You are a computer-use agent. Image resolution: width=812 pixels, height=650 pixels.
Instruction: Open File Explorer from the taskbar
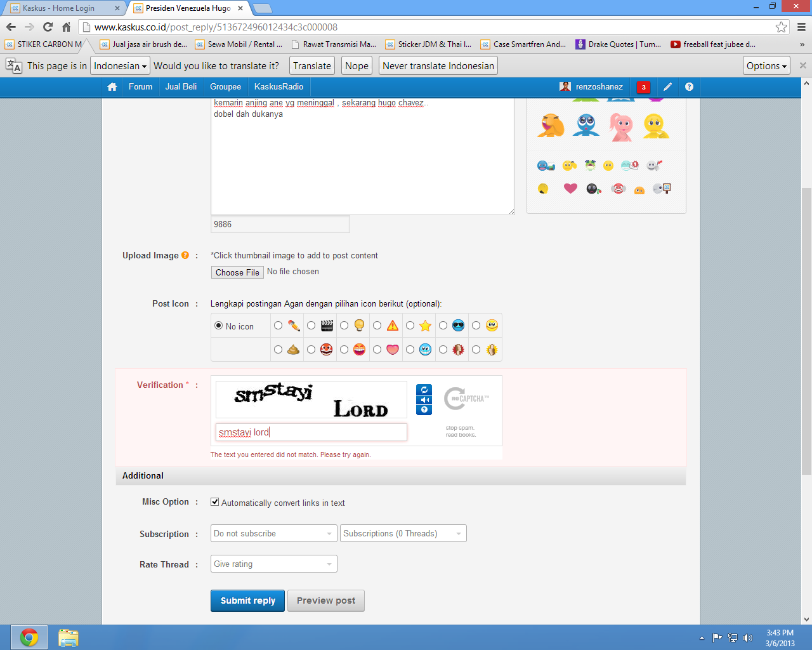[68, 637]
